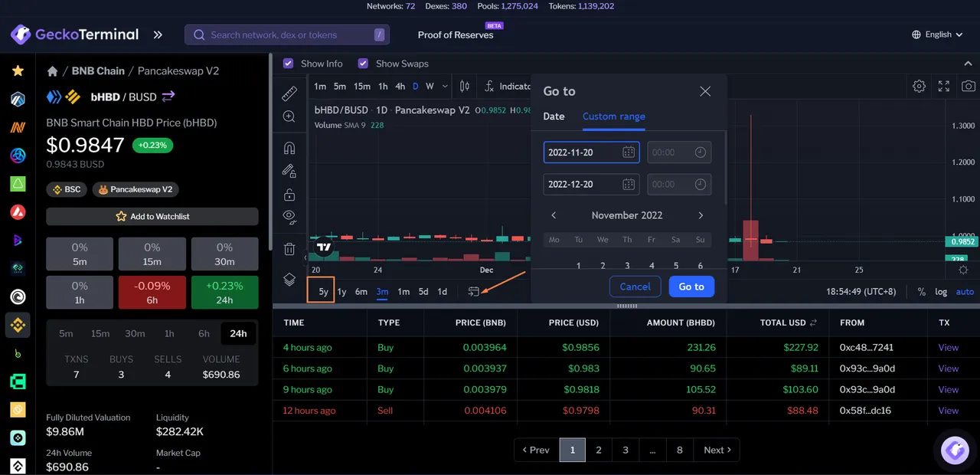Open the calendar icon for start date
Image resolution: width=980 pixels, height=475 pixels.
click(x=629, y=152)
